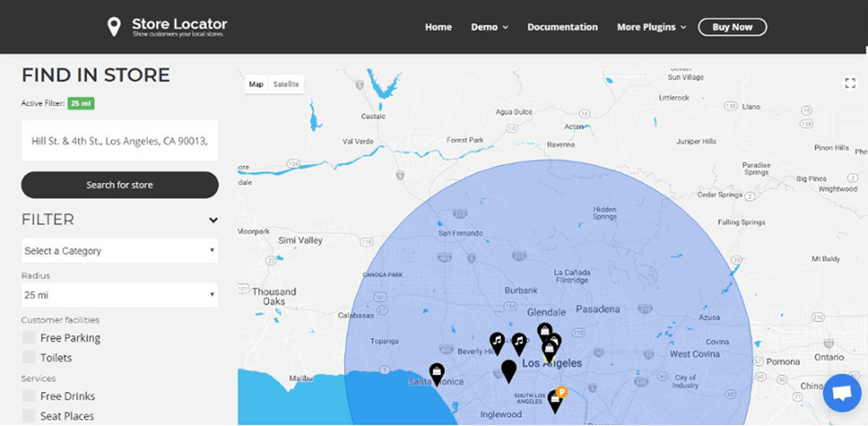The image size is (868, 426).
Task: Click the Simi Valley map label
Action: 300,241
